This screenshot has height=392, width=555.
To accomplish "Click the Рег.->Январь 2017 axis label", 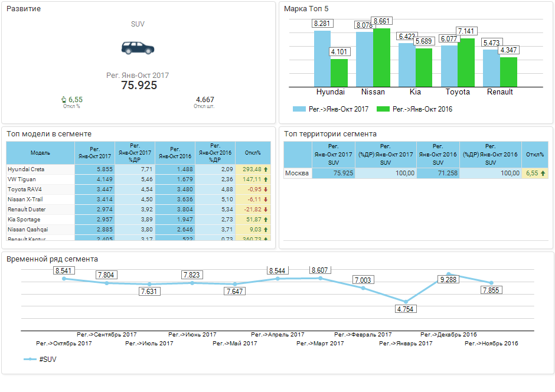I will (x=406, y=344).
